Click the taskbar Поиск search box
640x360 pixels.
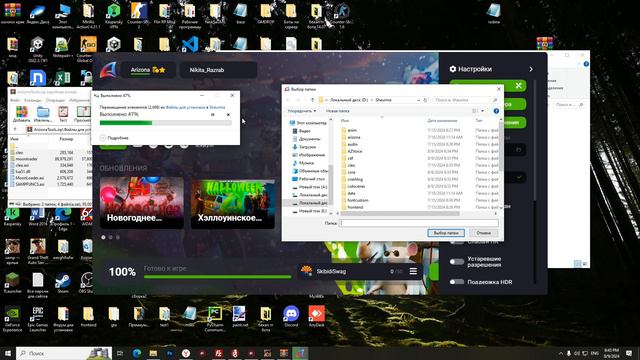[64, 353]
